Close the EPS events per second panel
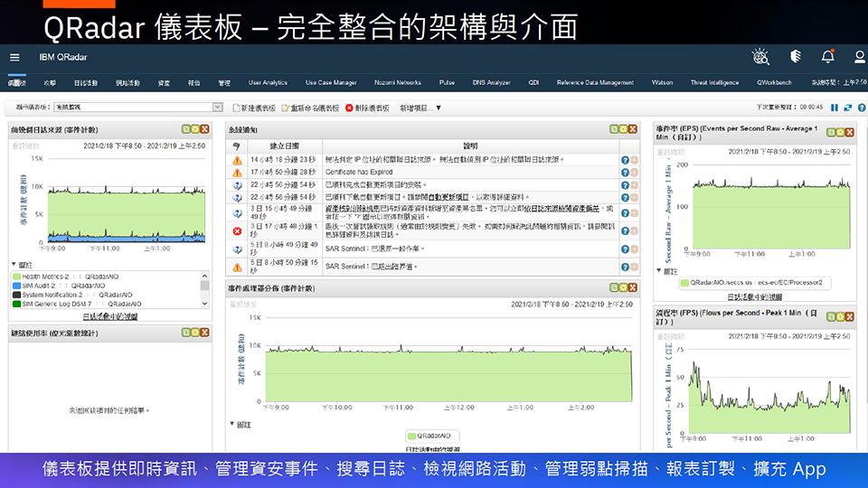The width and height of the screenshot is (868, 488). pyautogui.click(x=850, y=132)
